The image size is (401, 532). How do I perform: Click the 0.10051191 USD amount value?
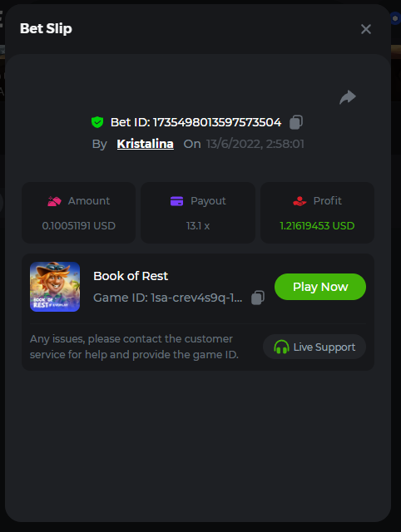click(79, 225)
